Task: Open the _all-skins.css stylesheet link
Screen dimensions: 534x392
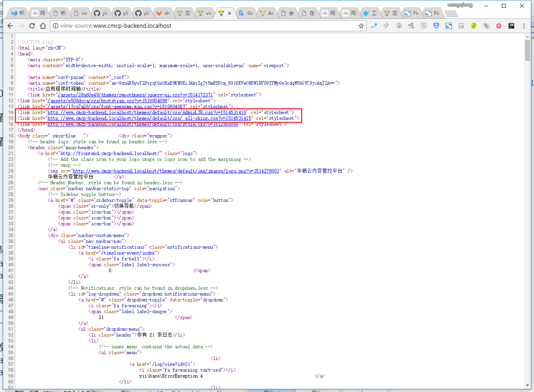Action: click(149, 118)
